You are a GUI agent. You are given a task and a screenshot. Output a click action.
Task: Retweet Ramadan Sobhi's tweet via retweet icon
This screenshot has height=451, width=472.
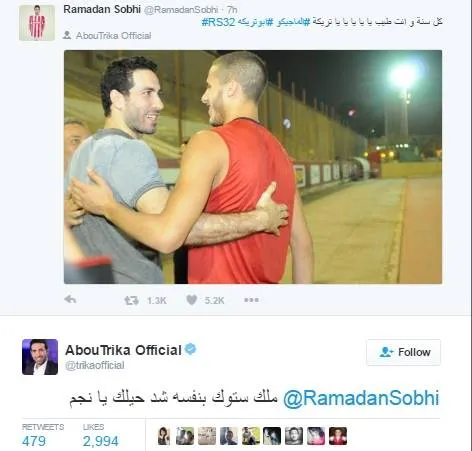(131, 301)
